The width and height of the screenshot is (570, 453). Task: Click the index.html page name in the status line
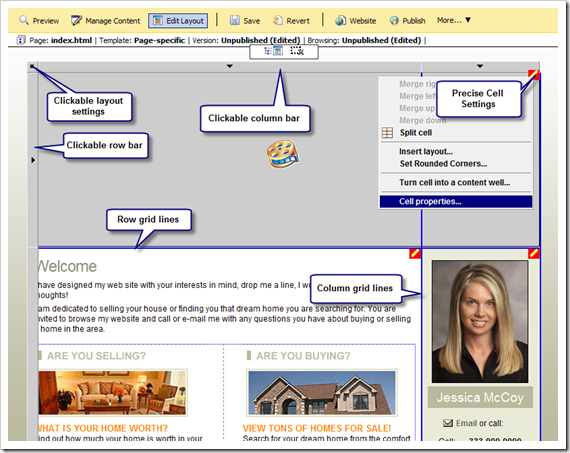tap(71, 40)
